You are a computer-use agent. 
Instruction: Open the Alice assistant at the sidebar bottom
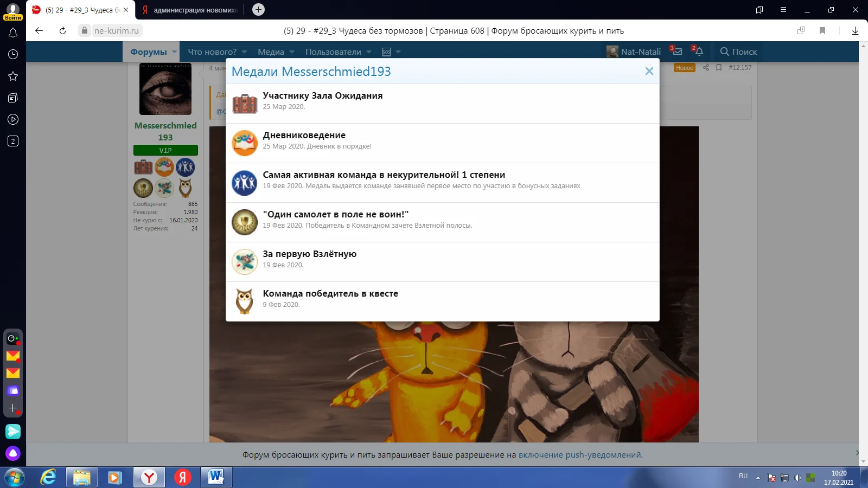tap(13, 453)
